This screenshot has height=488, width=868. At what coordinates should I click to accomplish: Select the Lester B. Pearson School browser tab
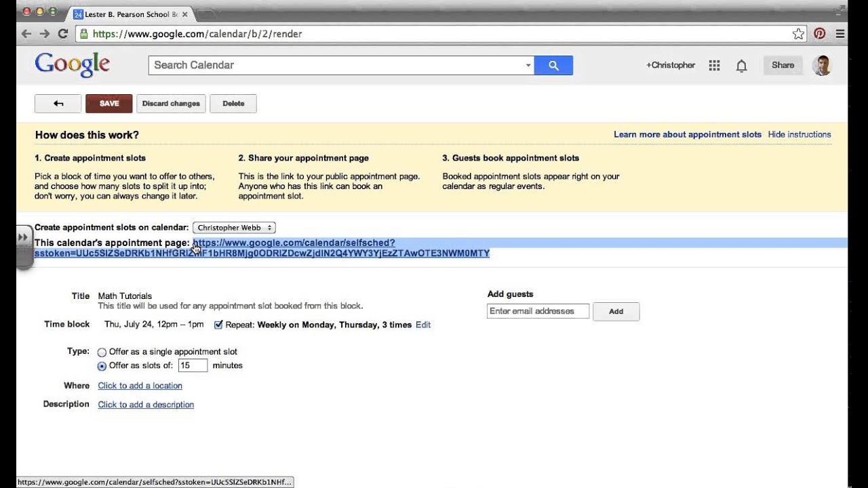[129, 14]
